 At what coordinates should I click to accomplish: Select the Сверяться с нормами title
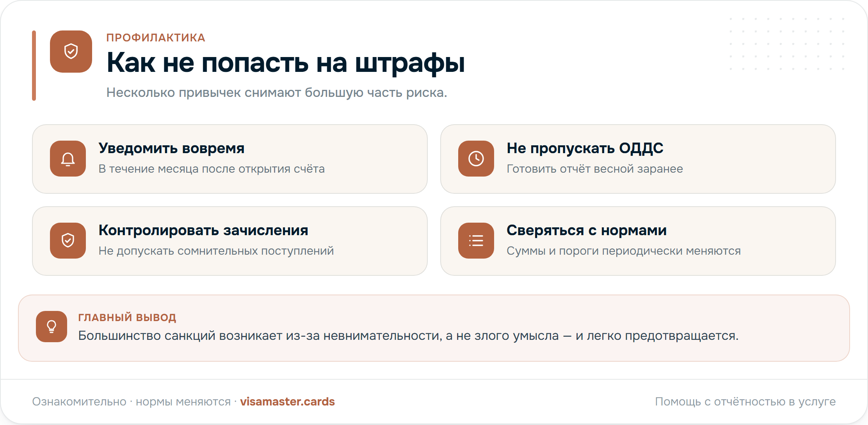tap(587, 230)
